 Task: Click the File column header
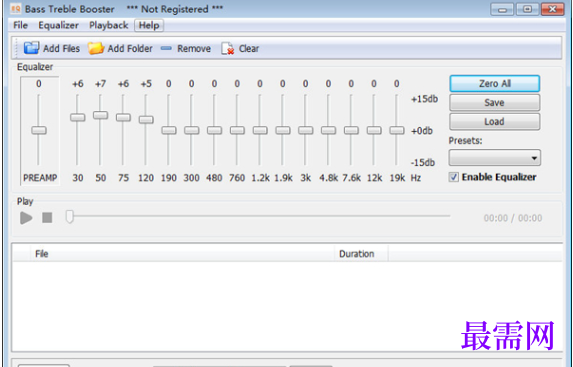click(182, 254)
